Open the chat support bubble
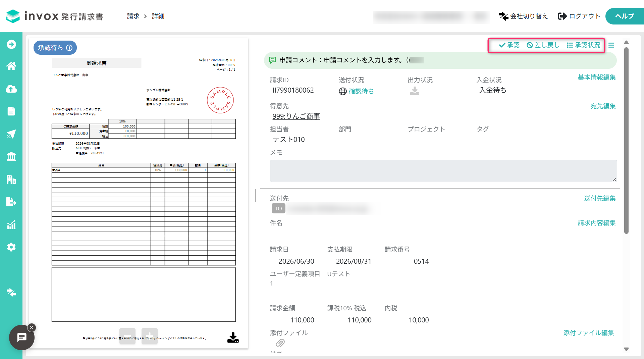This screenshot has width=644, height=359. [22, 338]
